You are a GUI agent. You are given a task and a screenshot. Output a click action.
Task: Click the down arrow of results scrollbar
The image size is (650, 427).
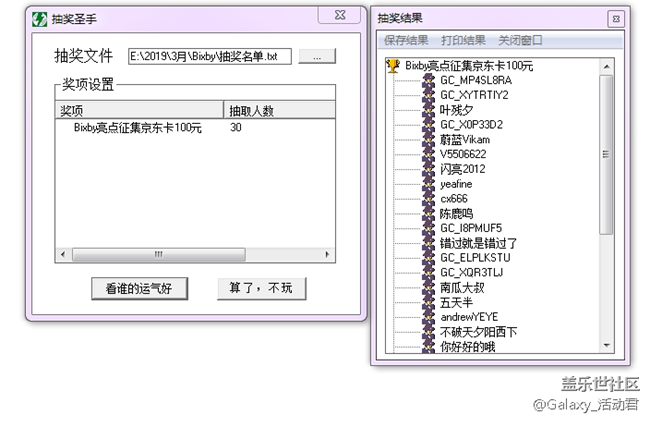pos(607,345)
